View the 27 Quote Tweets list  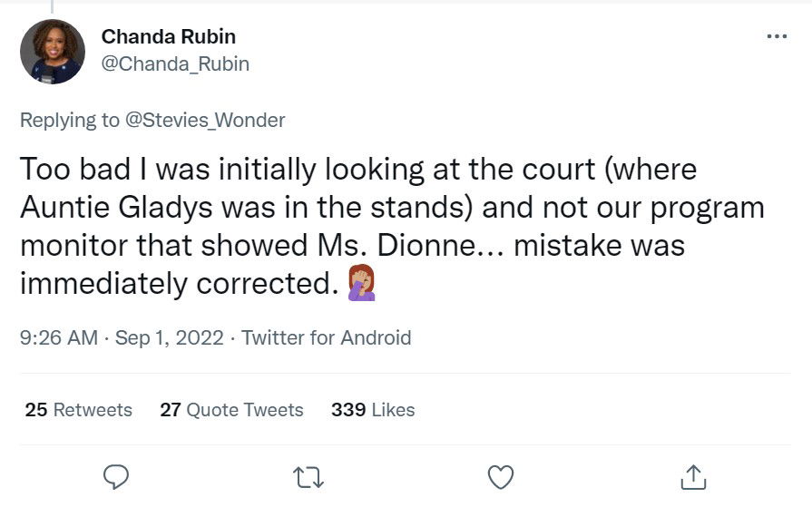pyautogui.click(x=231, y=410)
